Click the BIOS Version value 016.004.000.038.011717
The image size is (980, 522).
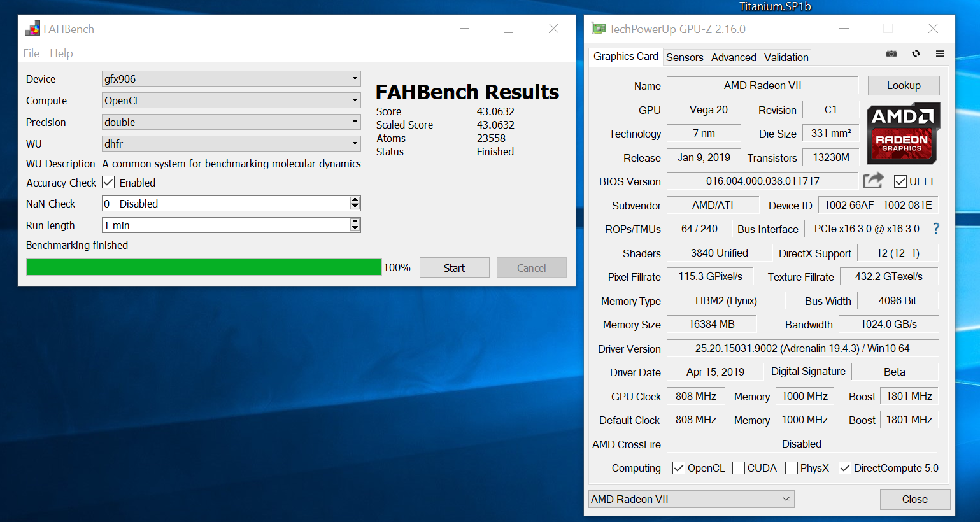point(763,181)
